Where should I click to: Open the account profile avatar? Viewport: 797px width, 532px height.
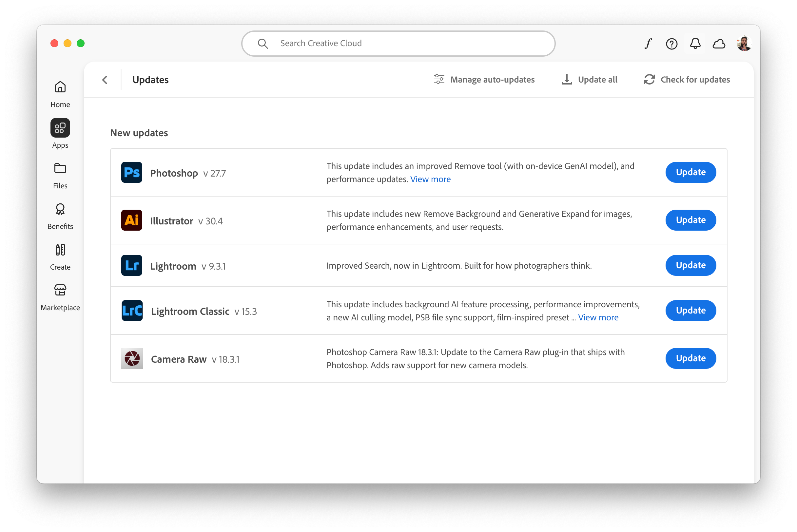click(744, 44)
